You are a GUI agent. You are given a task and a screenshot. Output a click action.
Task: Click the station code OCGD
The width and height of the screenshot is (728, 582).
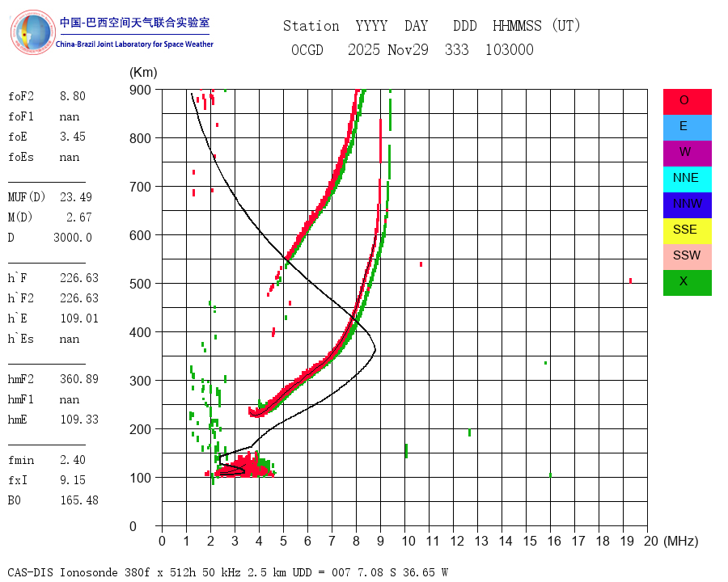pyautogui.click(x=307, y=49)
